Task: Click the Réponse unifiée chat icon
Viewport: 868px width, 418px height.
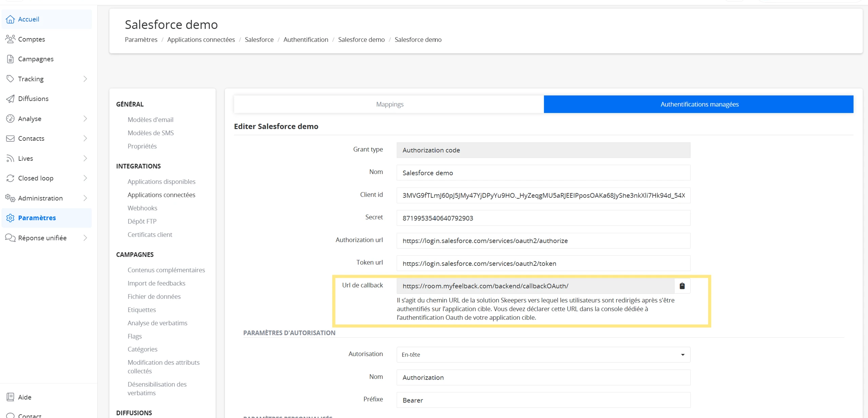Action: point(10,238)
